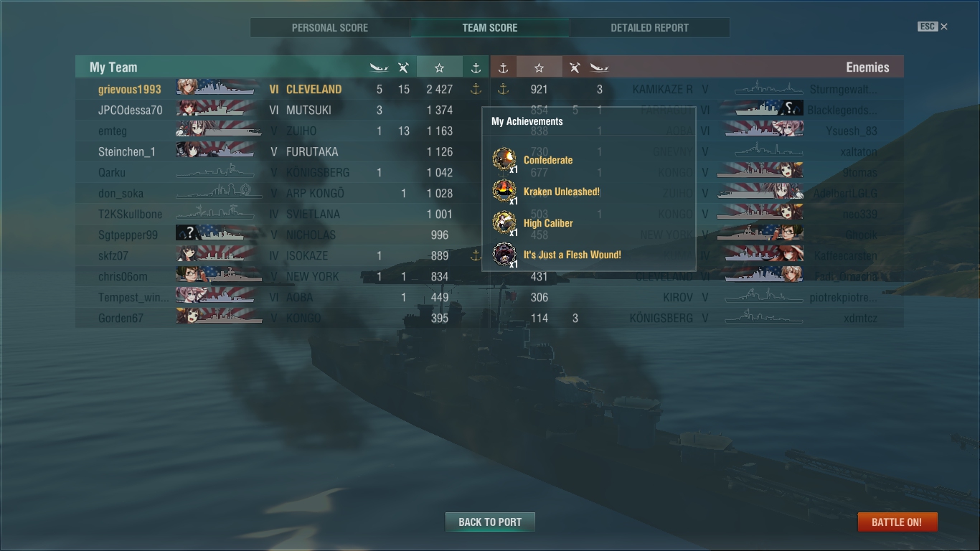Start another match with Battle On!

point(897,522)
